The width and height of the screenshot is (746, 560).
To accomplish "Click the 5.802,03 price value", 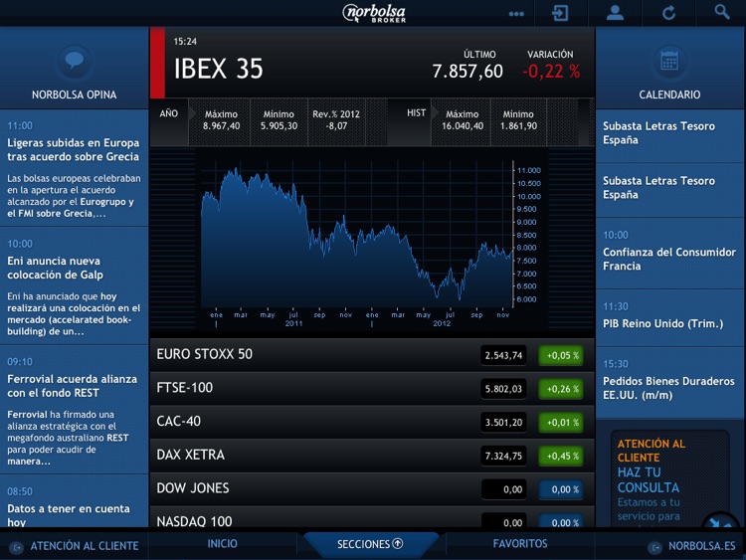I will coord(503,389).
